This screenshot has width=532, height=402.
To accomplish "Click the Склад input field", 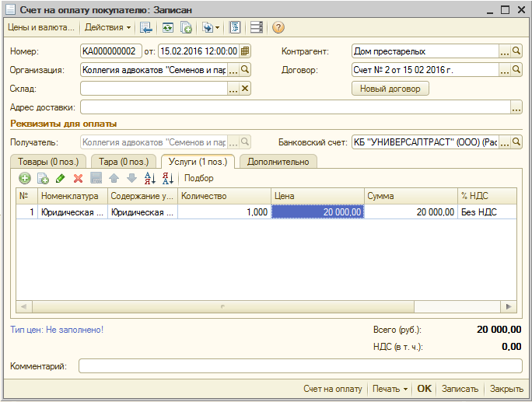I will pyautogui.click(x=154, y=89).
